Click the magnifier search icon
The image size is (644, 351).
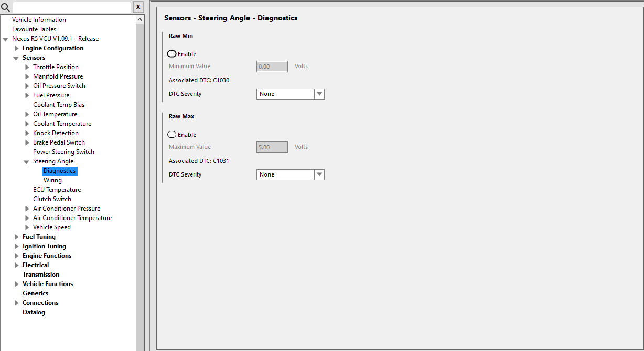coord(5,7)
